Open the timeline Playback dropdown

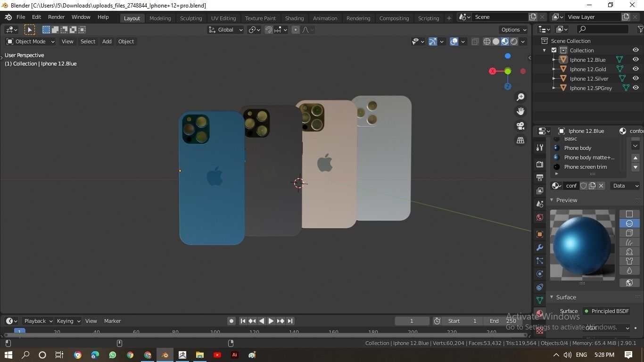pos(37,321)
